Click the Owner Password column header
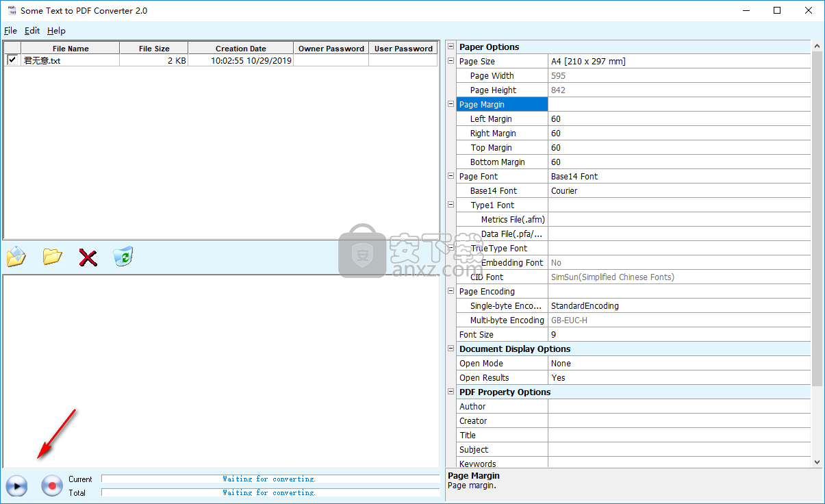The height and width of the screenshot is (504, 825). pyautogui.click(x=331, y=48)
